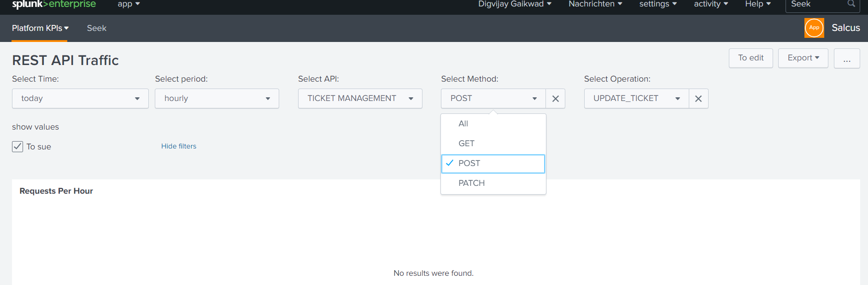
Task: Open the Select Time 'today' dropdown
Action: click(80, 99)
